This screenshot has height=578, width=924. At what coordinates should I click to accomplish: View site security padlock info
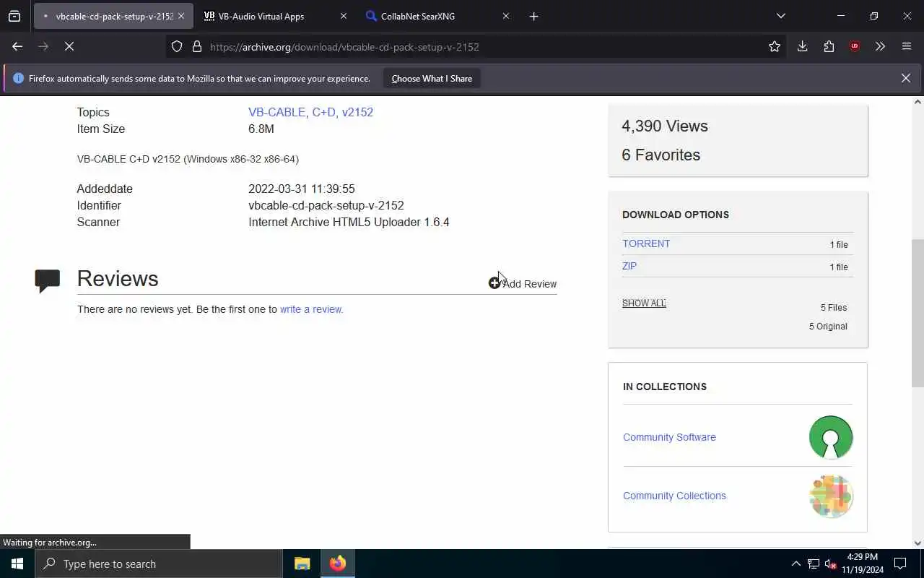[x=196, y=47]
